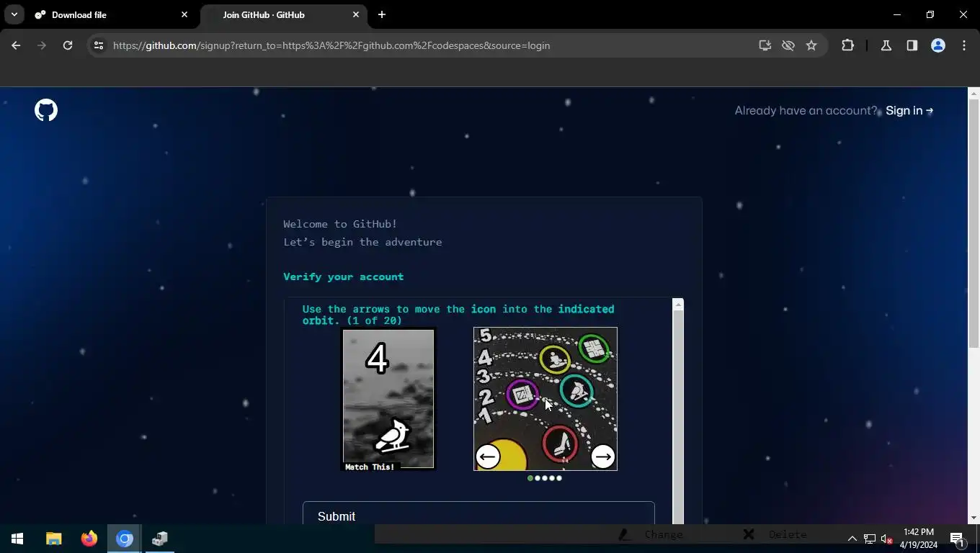Open the network tray icon
Screen dimensions: 980x553
pyautogui.click(x=870, y=539)
